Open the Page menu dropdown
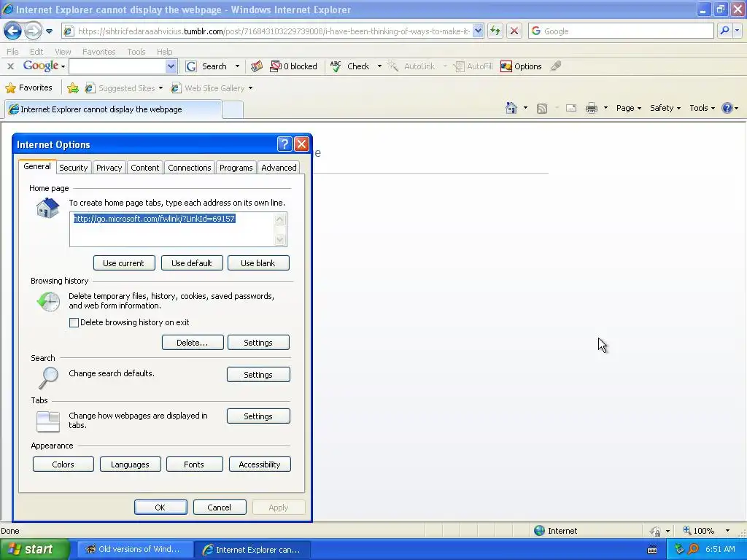 click(629, 108)
